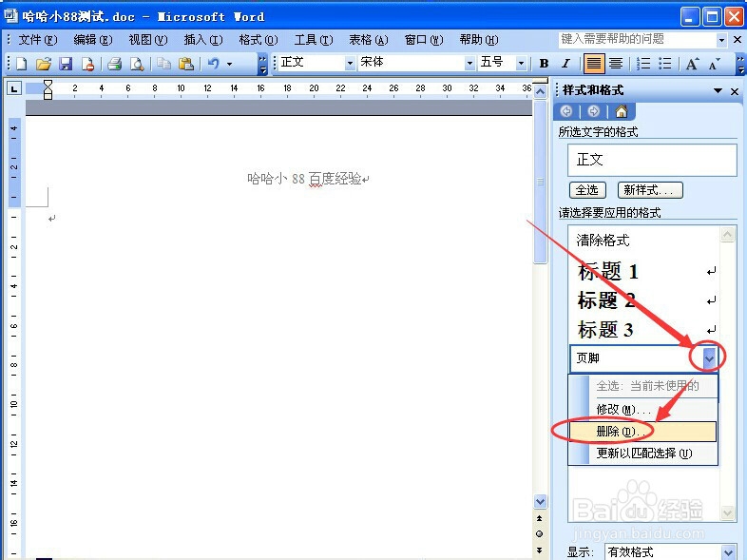
Task: Click the indent marker on the ruler
Action: 48,89
